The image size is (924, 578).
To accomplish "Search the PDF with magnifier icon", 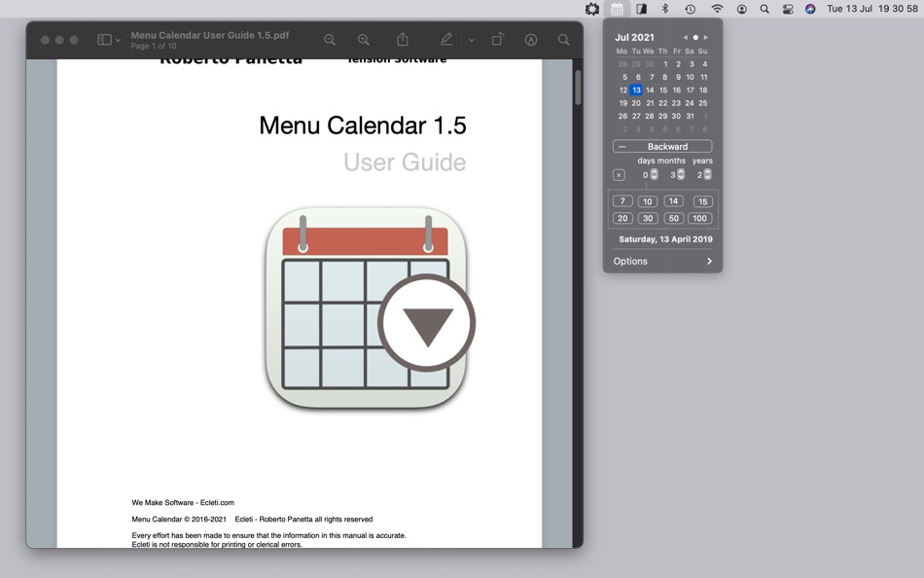I will (x=564, y=40).
